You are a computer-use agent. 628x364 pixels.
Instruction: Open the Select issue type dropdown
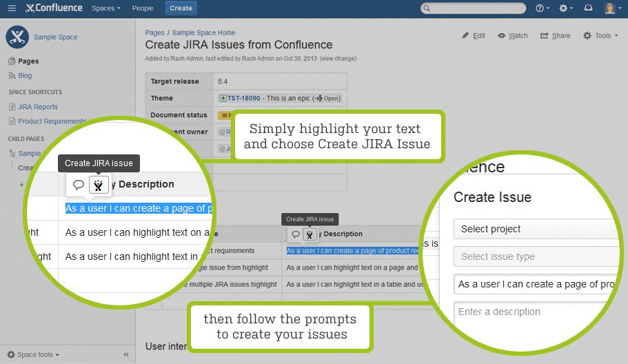537,256
